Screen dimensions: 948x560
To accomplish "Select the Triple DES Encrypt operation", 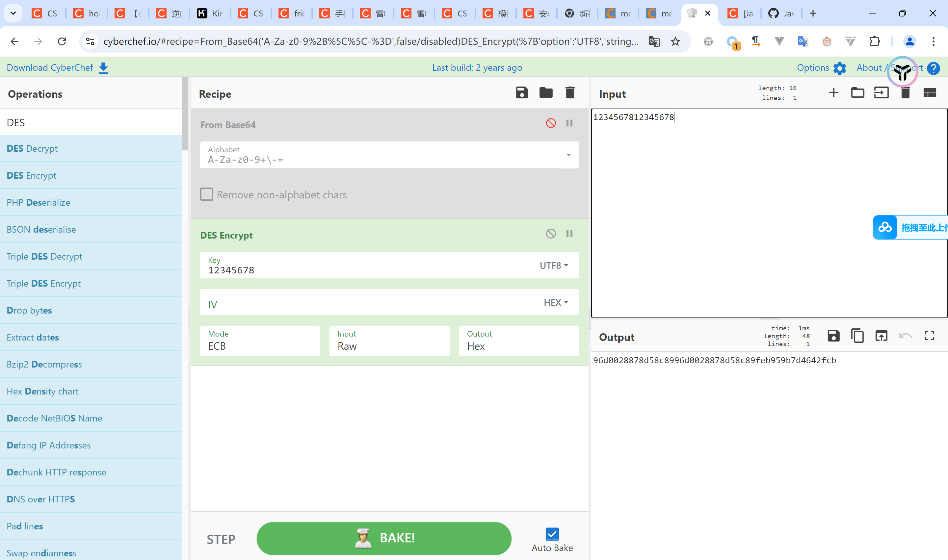I will tap(91, 283).
